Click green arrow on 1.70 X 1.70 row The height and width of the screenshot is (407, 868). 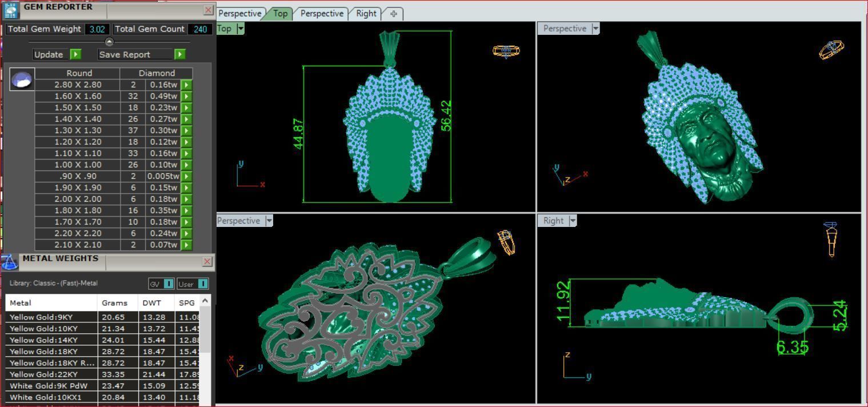186,222
